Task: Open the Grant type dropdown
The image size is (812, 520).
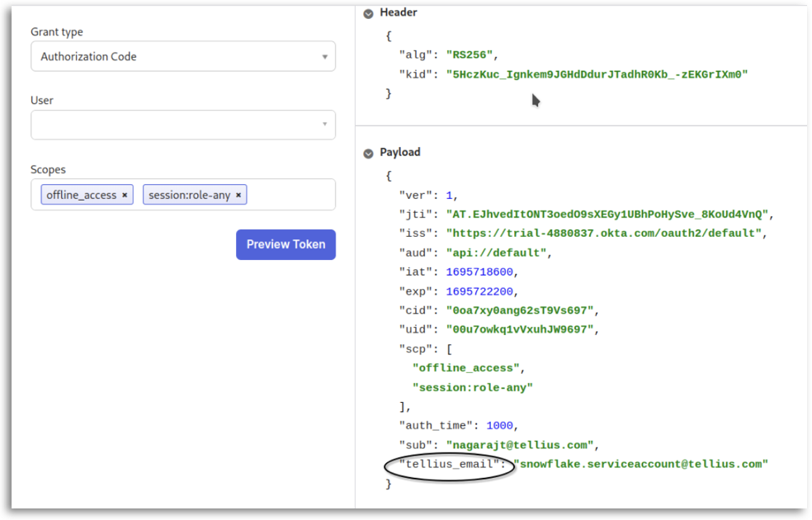Action: pos(183,56)
